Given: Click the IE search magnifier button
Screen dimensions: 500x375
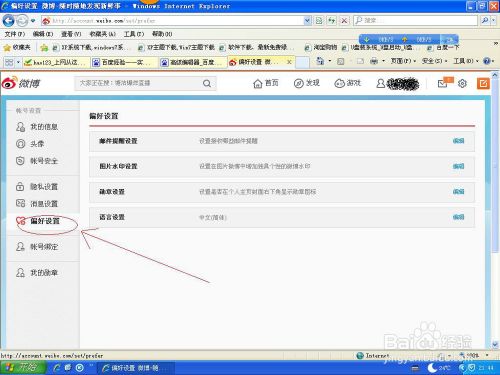Looking at the screenshot, I should (x=485, y=21).
